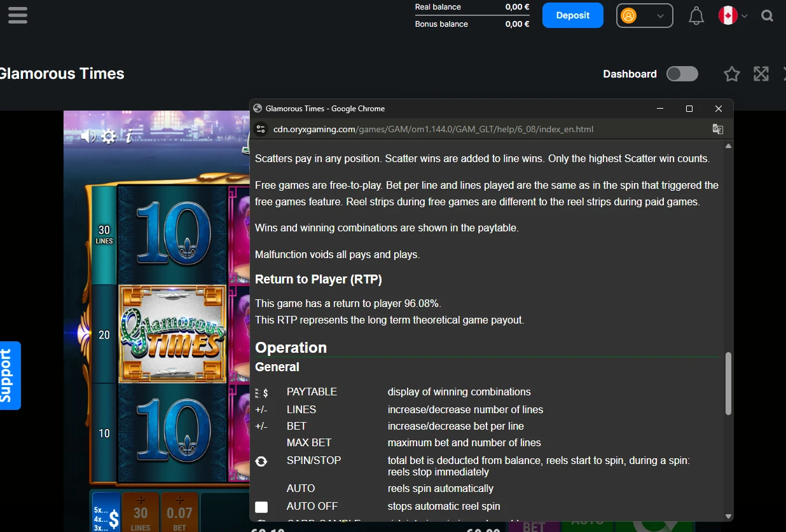Open the site search magnifier
This screenshot has width=786, height=532.
click(x=767, y=16)
